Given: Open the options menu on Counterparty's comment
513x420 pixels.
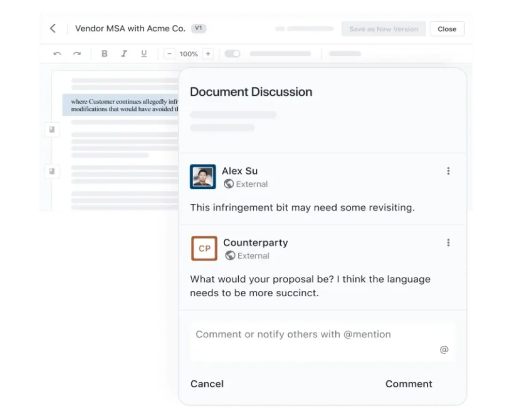Looking at the screenshot, I should pyautogui.click(x=448, y=242).
